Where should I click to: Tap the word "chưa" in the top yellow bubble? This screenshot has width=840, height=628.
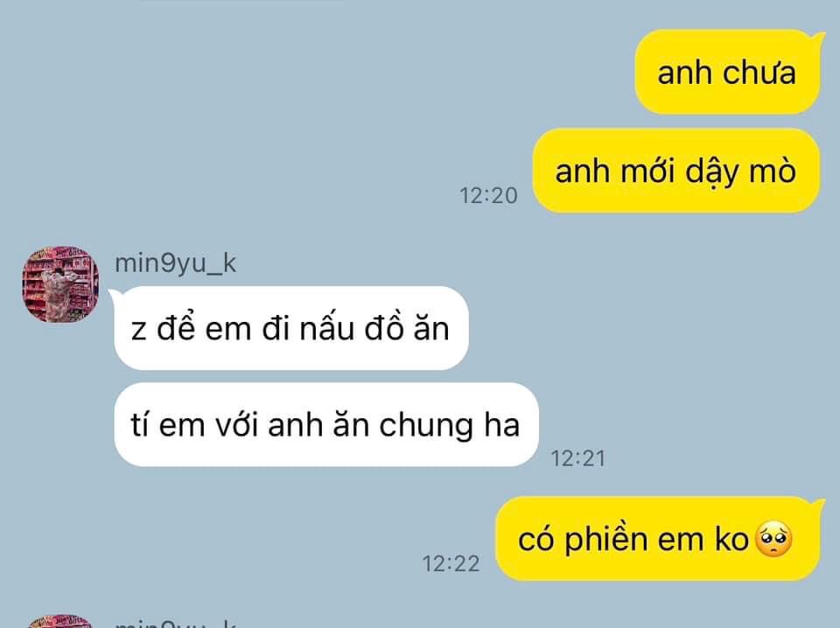(x=759, y=72)
